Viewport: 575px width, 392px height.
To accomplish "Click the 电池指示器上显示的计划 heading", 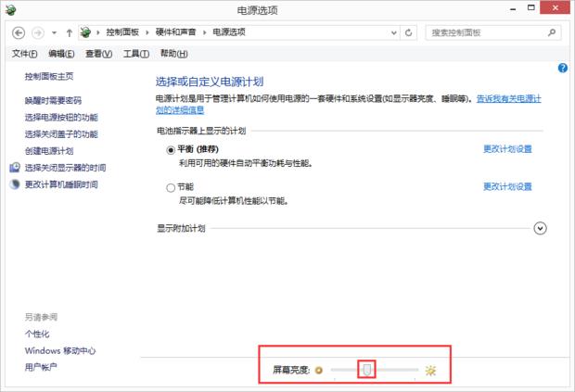I will (201, 131).
